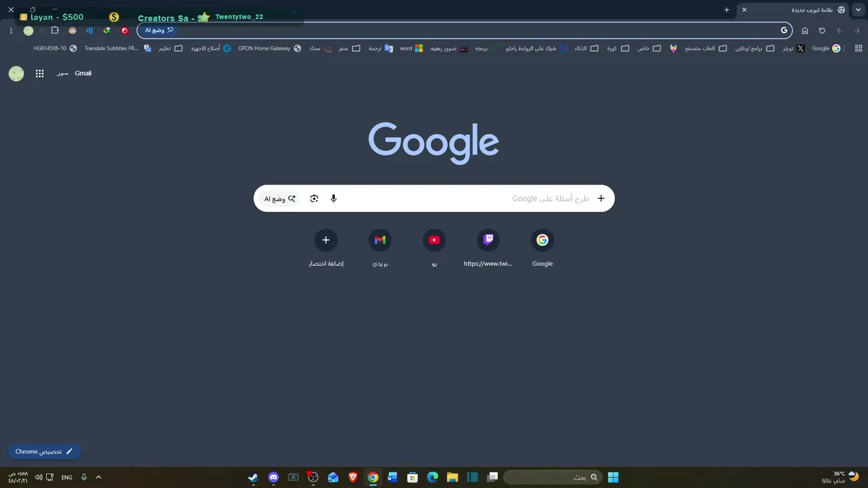Start voice search with microphone icon

[334, 199]
